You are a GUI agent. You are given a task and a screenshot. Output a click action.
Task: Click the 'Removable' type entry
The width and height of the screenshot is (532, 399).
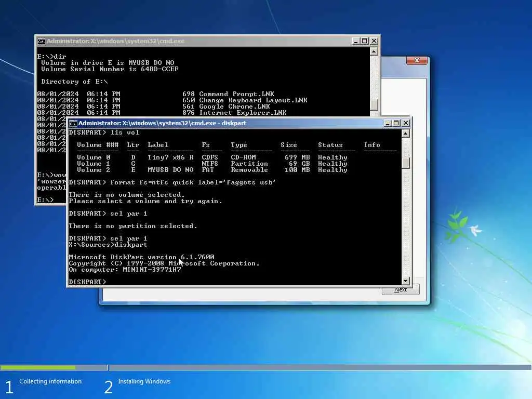pyautogui.click(x=249, y=170)
